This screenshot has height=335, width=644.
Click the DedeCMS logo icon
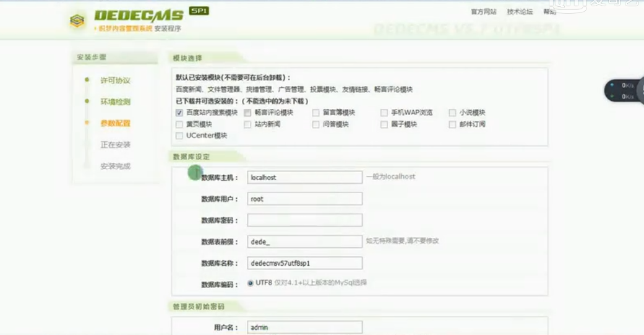pos(77,20)
